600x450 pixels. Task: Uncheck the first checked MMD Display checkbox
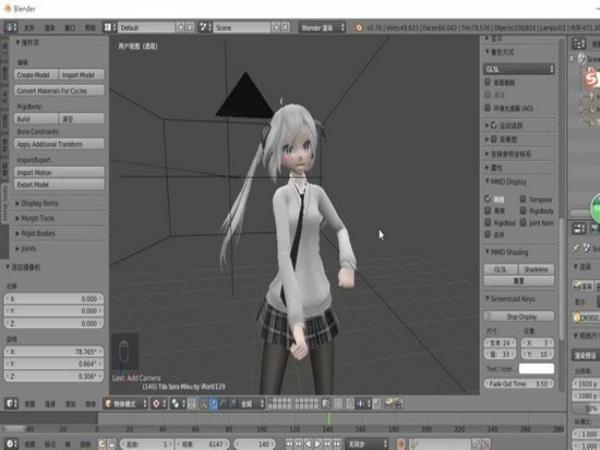click(488, 199)
